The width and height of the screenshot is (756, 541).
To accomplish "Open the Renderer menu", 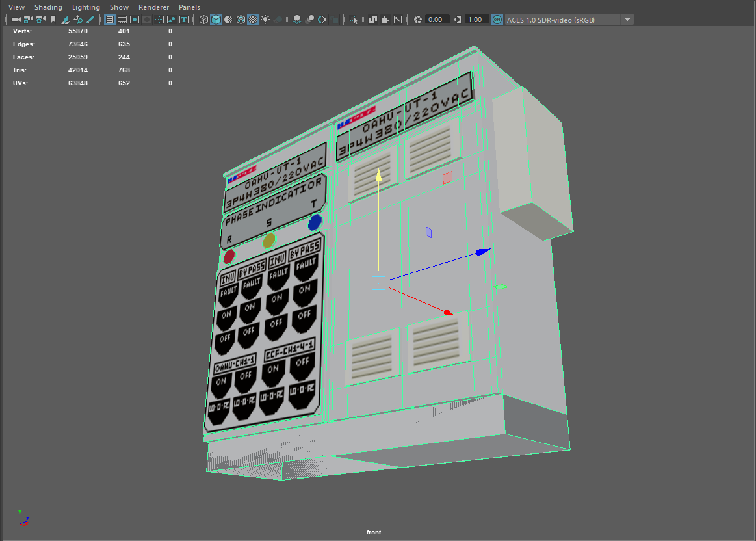I will click(x=154, y=7).
